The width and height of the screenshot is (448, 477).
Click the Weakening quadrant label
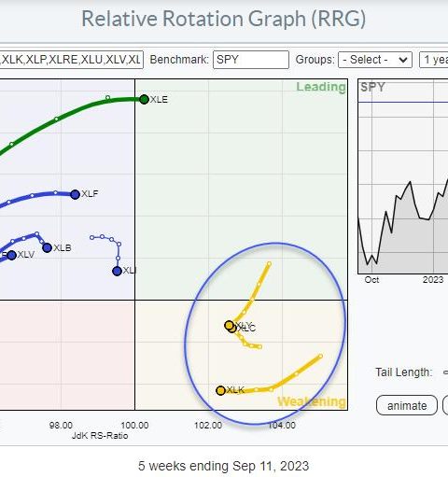[x=311, y=401]
